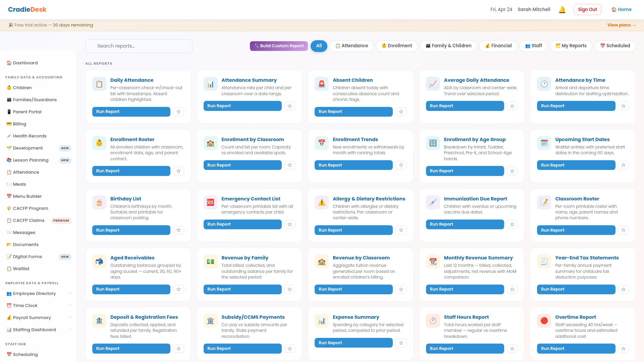This screenshot has width=644, height=362.
Task: Click the Birthday List cake icon
Action: point(99,202)
